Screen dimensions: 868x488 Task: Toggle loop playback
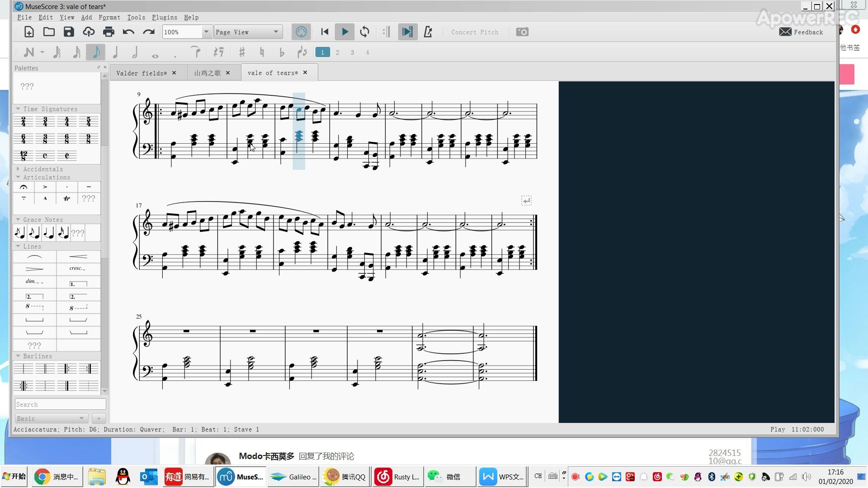(365, 32)
